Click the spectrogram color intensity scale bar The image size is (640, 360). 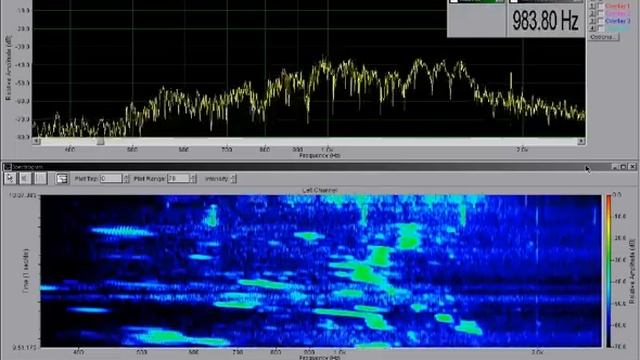609,271
